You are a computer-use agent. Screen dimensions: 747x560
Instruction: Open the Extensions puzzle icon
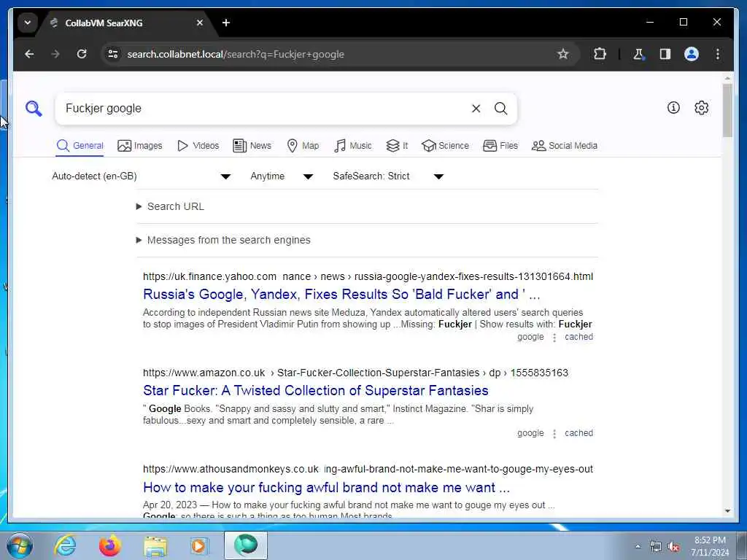(x=600, y=54)
